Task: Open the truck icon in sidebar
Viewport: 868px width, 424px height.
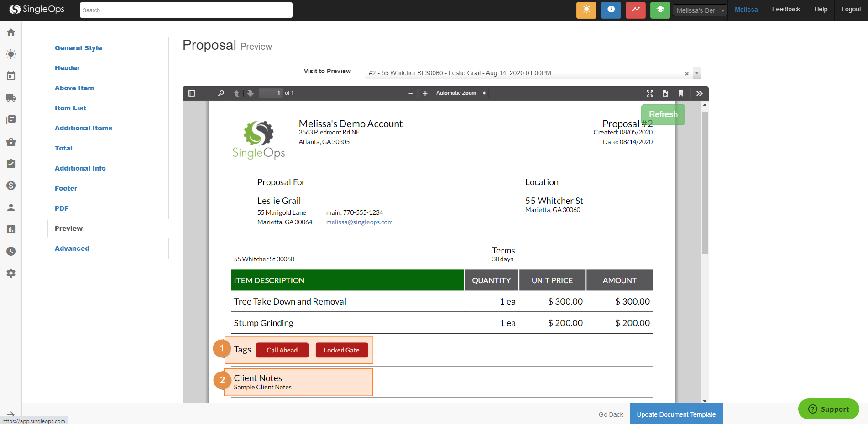Action: [11, 98]
